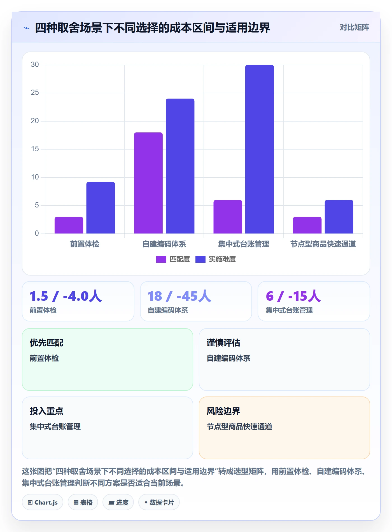Click the 匹配度 bar for 前置体检

click(x=69, y=225)
